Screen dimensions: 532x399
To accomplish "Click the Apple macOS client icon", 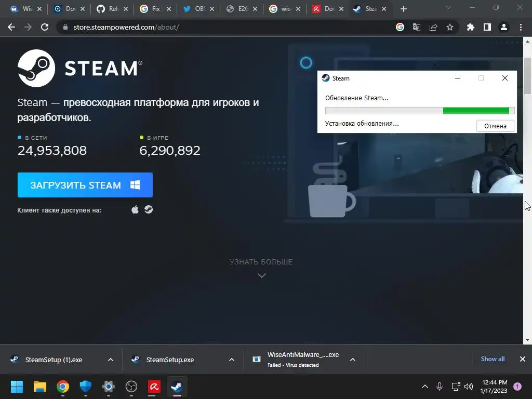I will pyautogui.click(x=135, y=210).
